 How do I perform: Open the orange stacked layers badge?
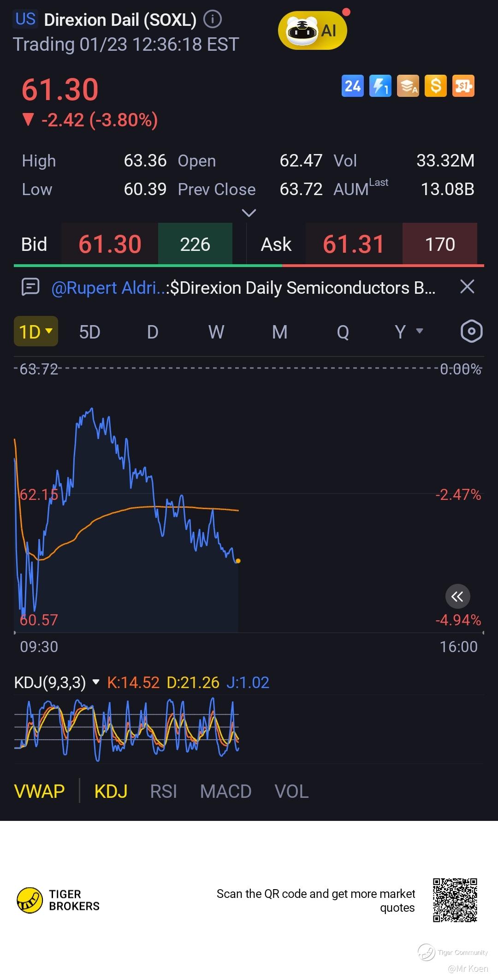pyautogui.click(x=408, y=86)
